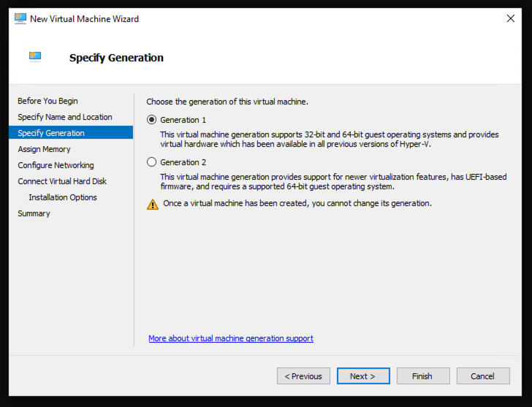The image size is (532, 407).
Task: Open the virtual machine generation support link
Action: [231, 338]
